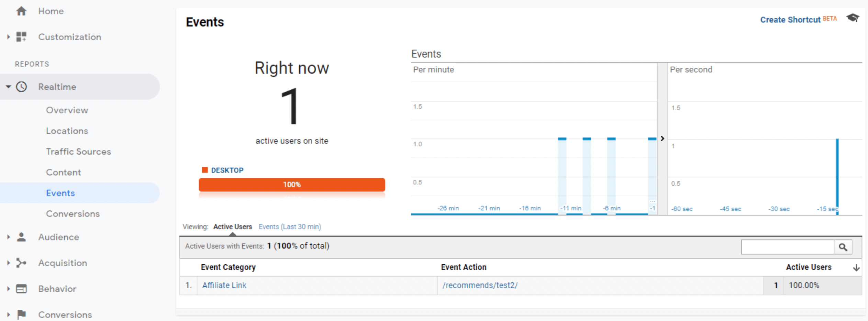Click the Active Users sort arrow
The height and width of the screenshot is (321, 868).
click(856, 268)
